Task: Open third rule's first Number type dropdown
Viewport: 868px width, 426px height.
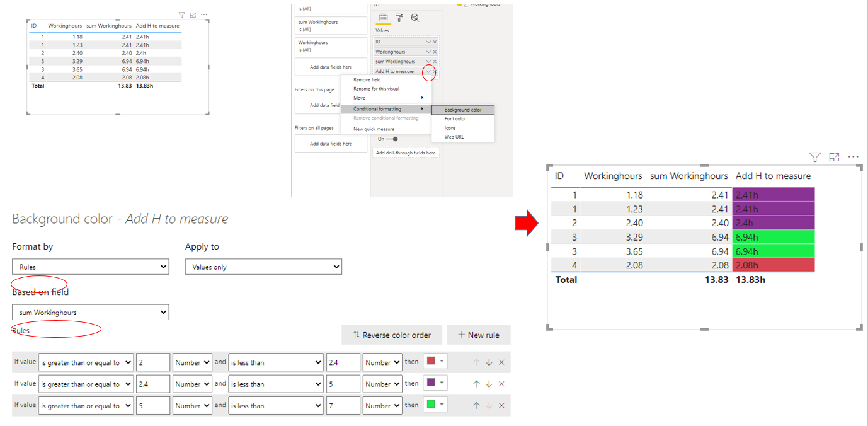Action: pyautogui.click(x=192, y=406)
